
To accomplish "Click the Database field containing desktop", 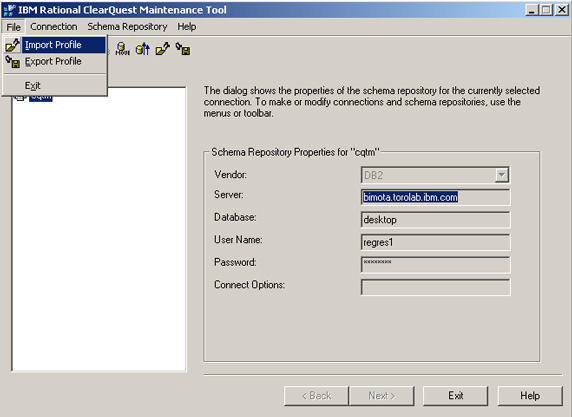I will point(436,220).
